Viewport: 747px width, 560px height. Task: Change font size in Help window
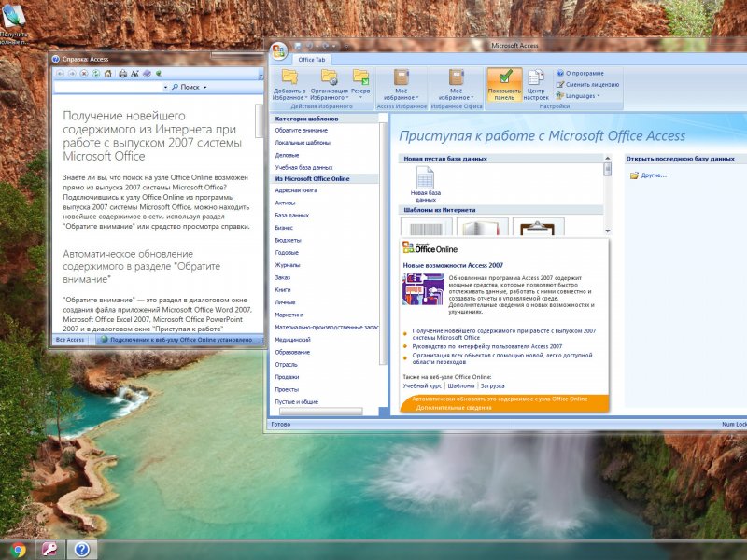[134, 74]
